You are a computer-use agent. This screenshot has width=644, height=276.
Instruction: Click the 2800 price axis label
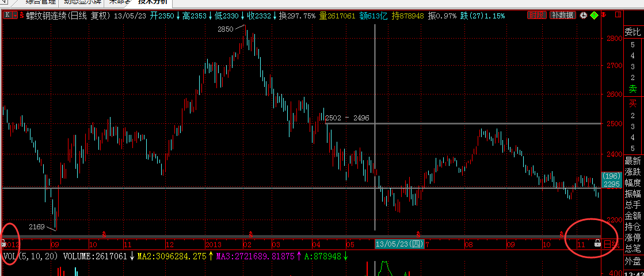[x=614, y=38]
